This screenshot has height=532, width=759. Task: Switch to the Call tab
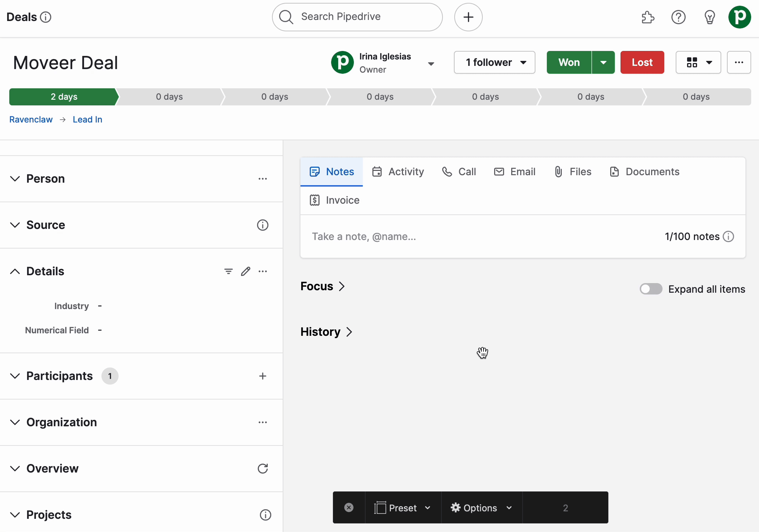click(459, 172)
